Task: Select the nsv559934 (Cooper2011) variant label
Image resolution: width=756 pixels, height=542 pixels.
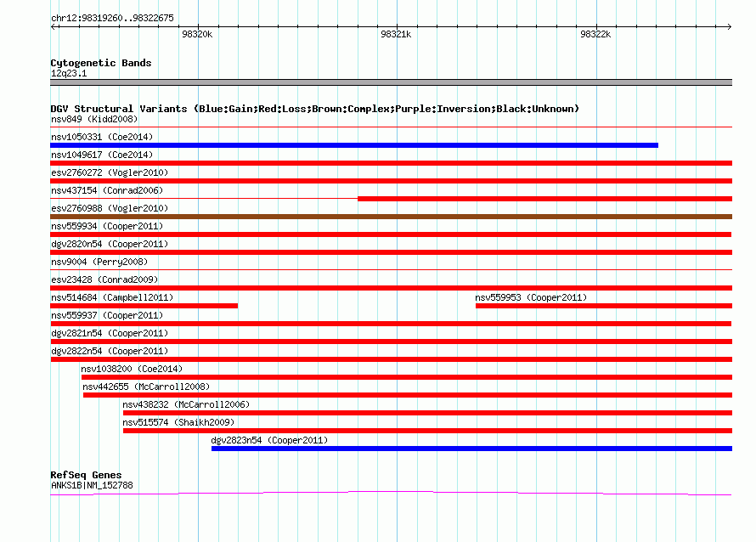Action: pos(107,226)
